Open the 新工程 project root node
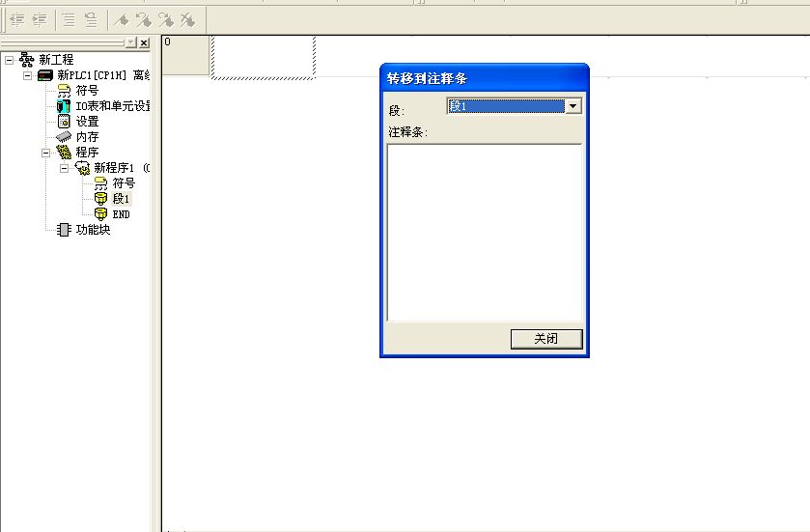The image size is (810, 532). (55, 60)
